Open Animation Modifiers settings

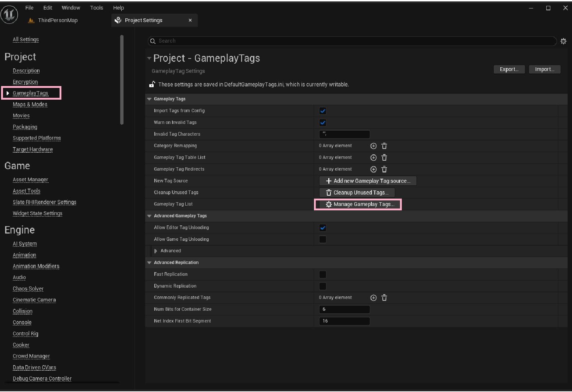click(x=36, y=266)
